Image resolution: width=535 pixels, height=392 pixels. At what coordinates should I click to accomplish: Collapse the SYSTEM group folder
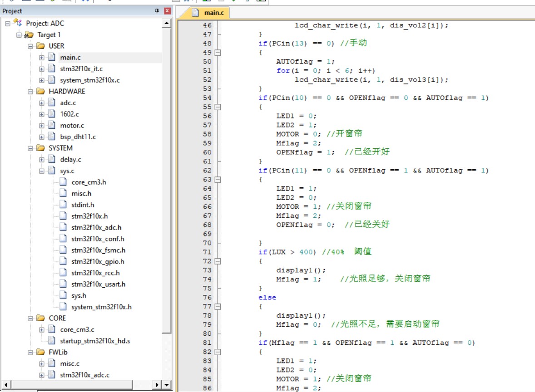(30, 148)
